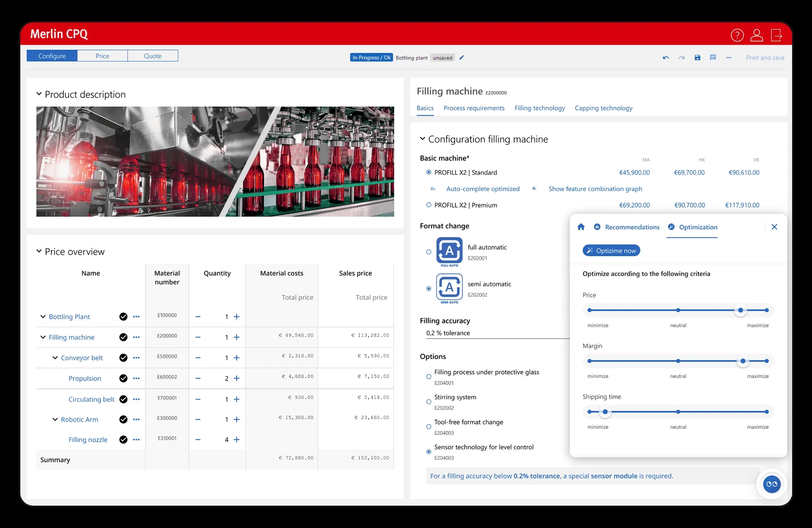Viewport: 812px width, 528px height.
Task: Close the optimization panel
Action: point(774,227)
